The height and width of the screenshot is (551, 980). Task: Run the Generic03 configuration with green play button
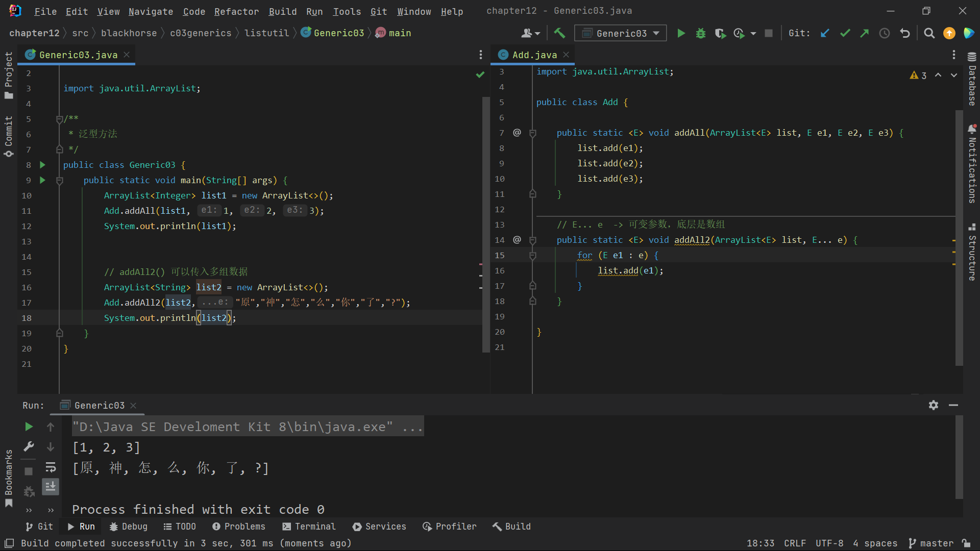point(681,33)
